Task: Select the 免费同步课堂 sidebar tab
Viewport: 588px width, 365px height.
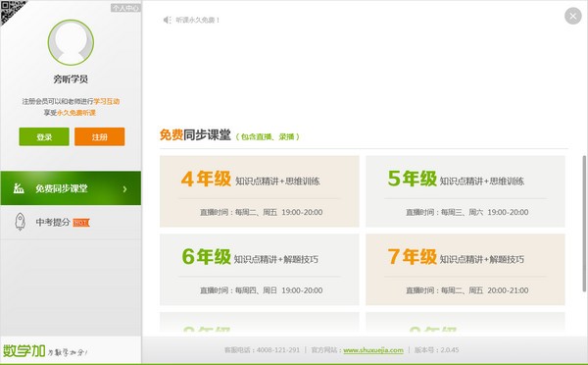Action: 71,188
